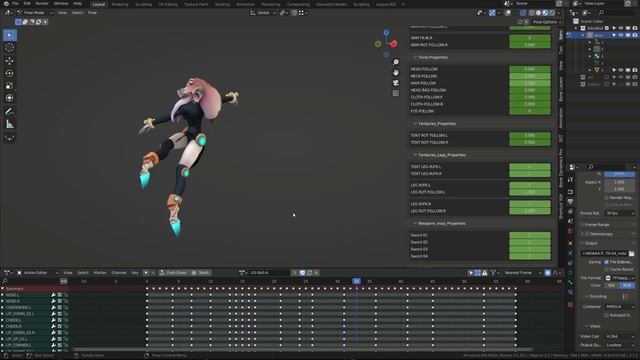Select the Annotate tool
The height and width of the screenshot is (360, 640).
(x=9, y=111)
